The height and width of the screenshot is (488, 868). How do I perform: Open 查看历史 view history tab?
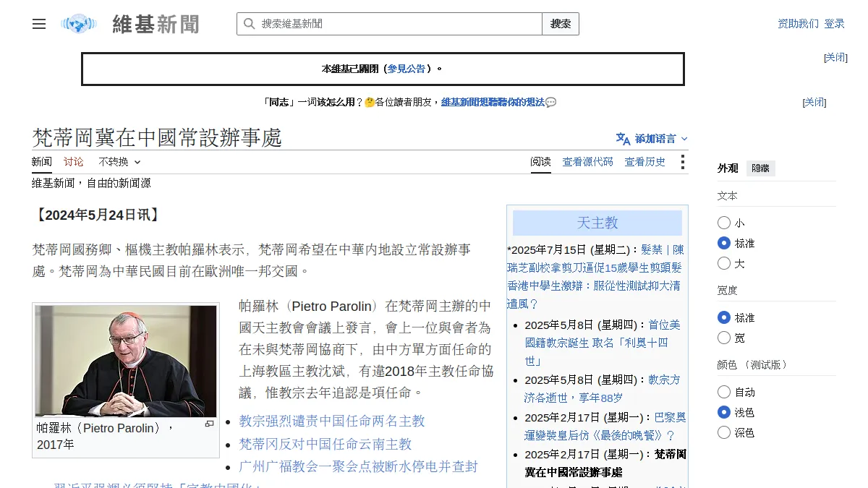(x=645, y=162)
